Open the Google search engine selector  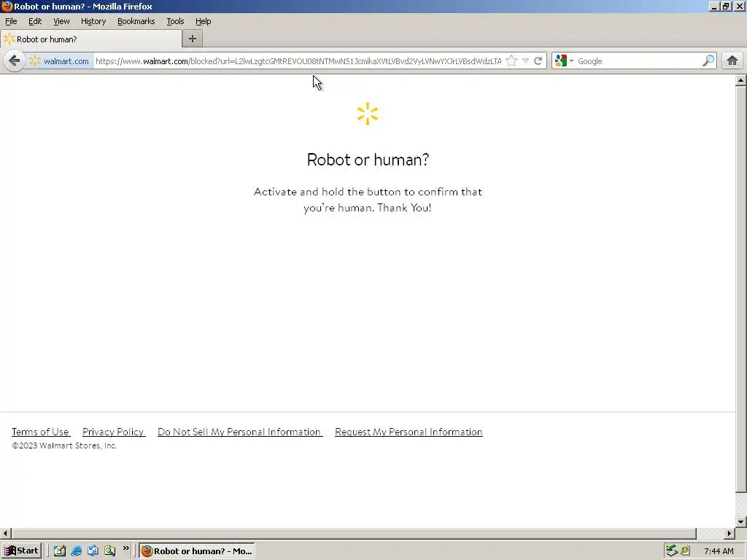(564, 61)
